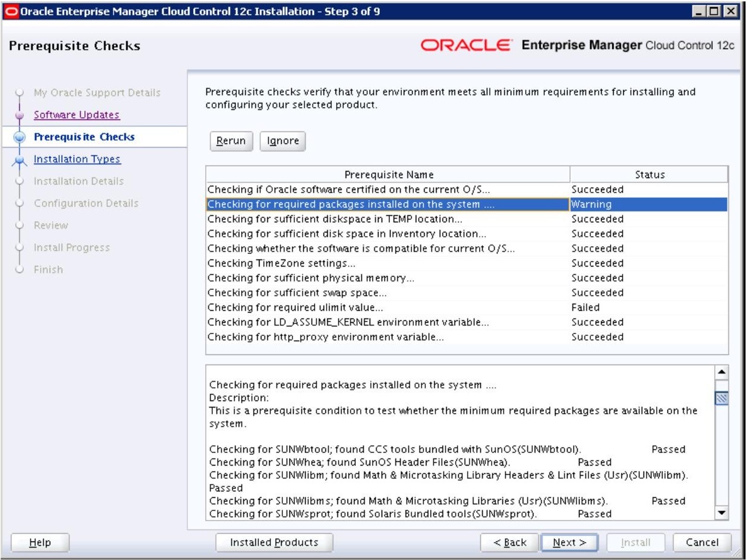This screenshot has height=560, width=747.
Task: Click the details pane scroll up arrow
Action: click(x=722, y=371)
